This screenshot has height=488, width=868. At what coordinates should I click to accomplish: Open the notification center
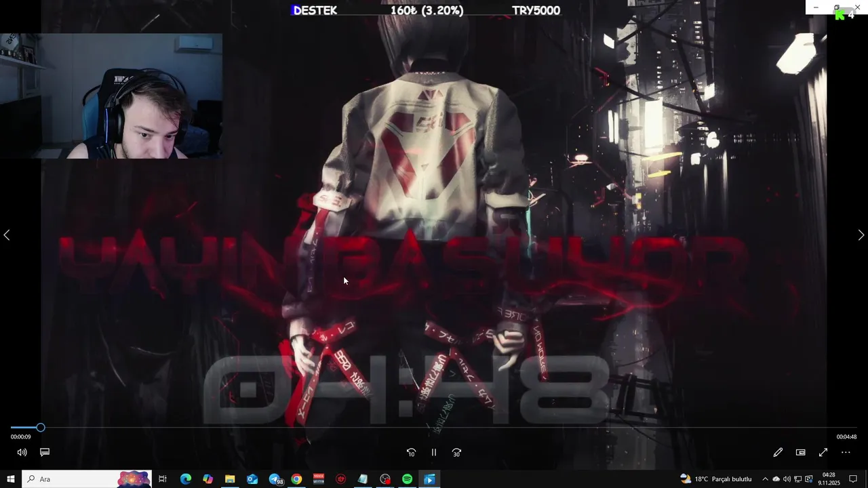point(853,479)
